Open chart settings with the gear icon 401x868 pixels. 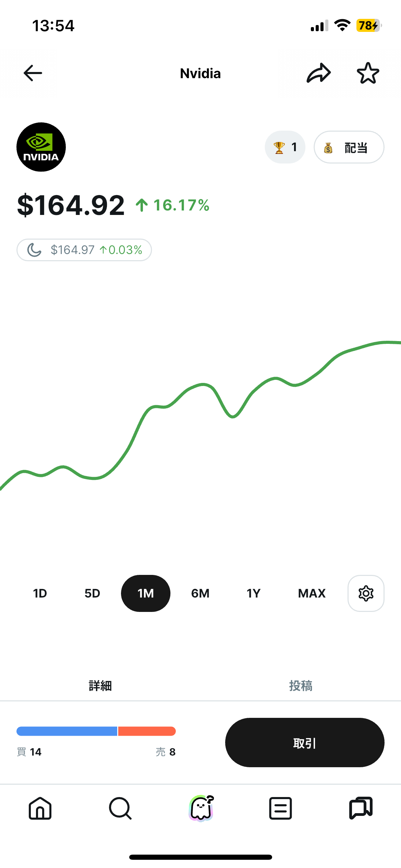pyautogui.click(x=365, y=593)
